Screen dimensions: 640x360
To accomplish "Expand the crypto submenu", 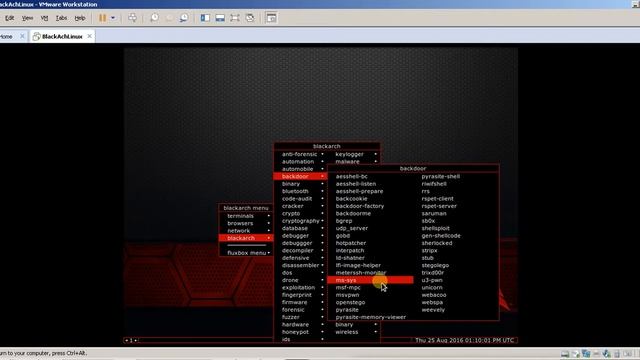I will pyautogui.click(x=300, y=213).
